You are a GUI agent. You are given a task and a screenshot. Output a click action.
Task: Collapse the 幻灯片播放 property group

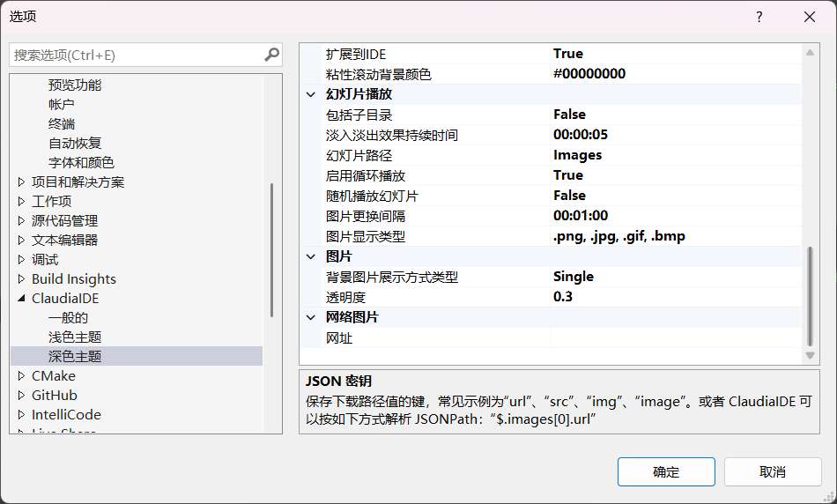pos(311,94)
